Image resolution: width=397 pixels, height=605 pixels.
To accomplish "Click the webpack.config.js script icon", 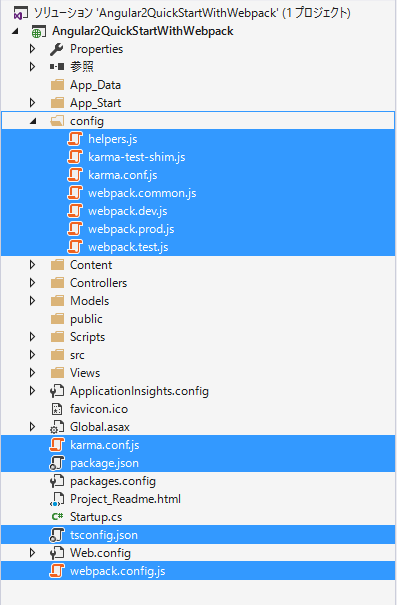I will (57, 571).
